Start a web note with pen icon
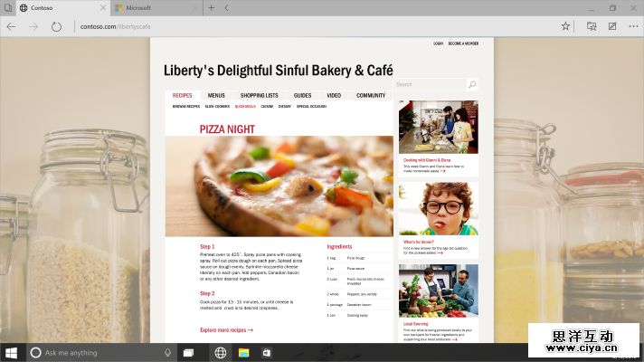 (612, 26)
